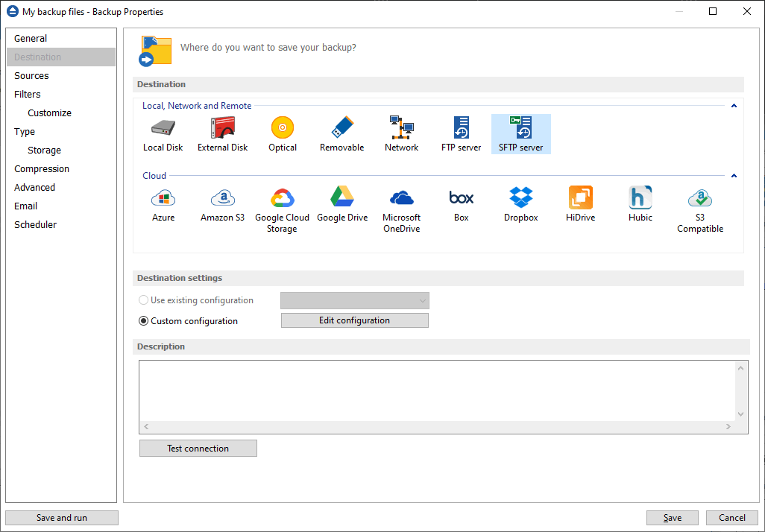The image size is (765, 532).
Task: Click the backup app icon in title bar
Action: tap(12, 11)
